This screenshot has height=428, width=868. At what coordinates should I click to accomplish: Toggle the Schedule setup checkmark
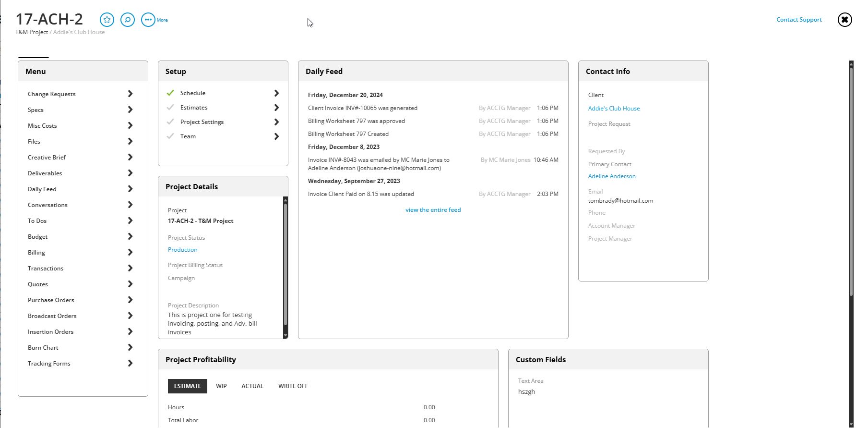170,93
